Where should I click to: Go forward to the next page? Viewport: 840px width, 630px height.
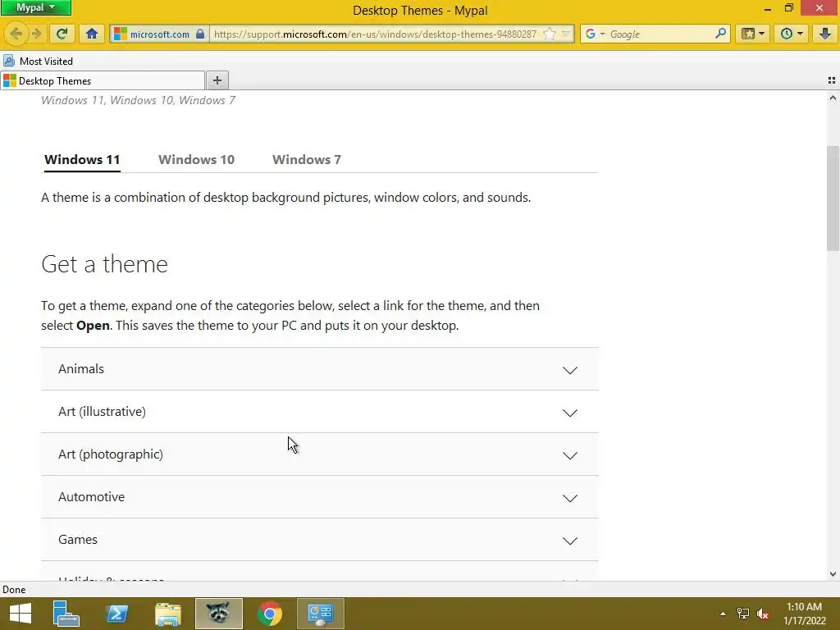pos(36,34)
